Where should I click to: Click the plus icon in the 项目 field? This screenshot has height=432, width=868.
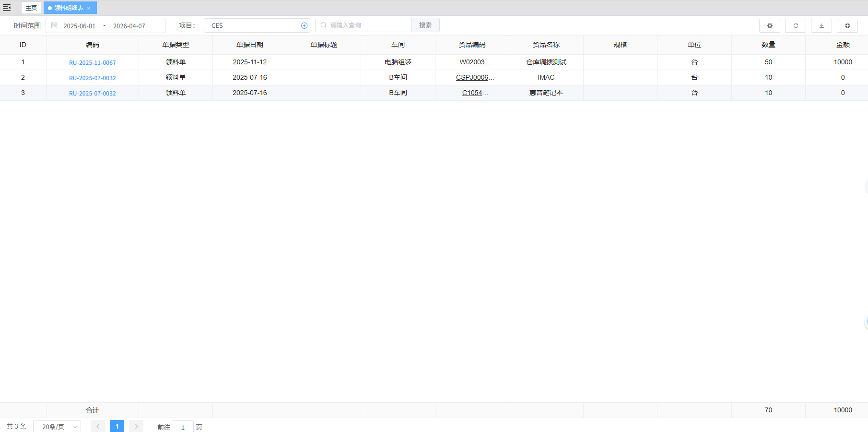tap(304, 26)
